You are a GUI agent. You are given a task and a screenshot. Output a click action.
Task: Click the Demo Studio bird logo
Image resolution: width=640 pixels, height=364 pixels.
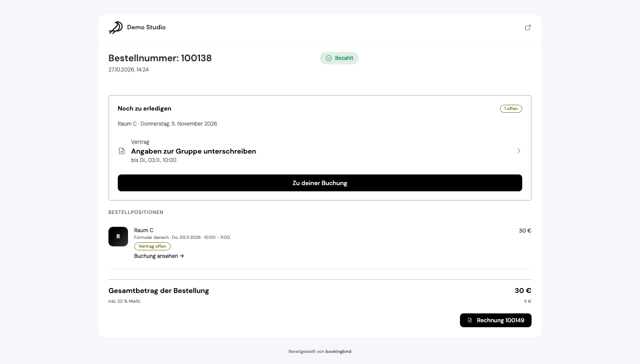click(x=116, y=28)
